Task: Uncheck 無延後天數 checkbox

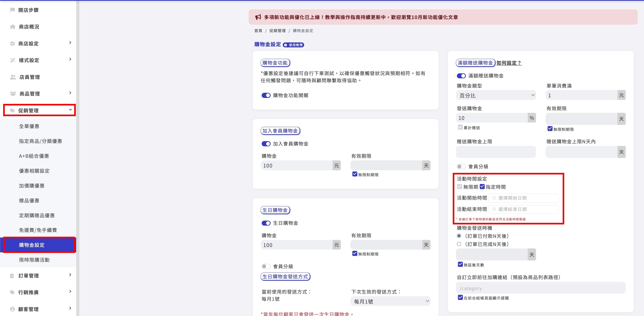Action: 460,264
